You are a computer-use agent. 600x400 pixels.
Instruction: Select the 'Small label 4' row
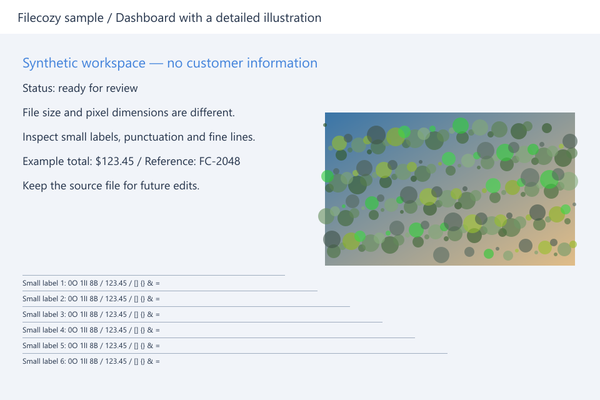(91, 330)
